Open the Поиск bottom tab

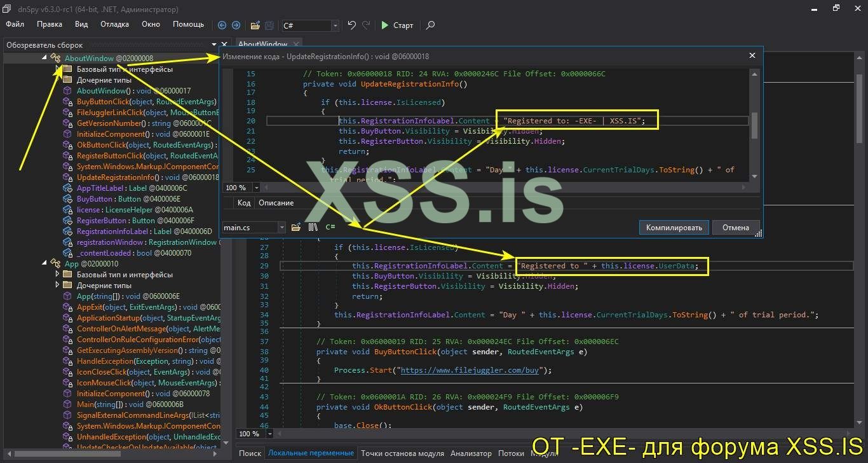pos(250,453)
